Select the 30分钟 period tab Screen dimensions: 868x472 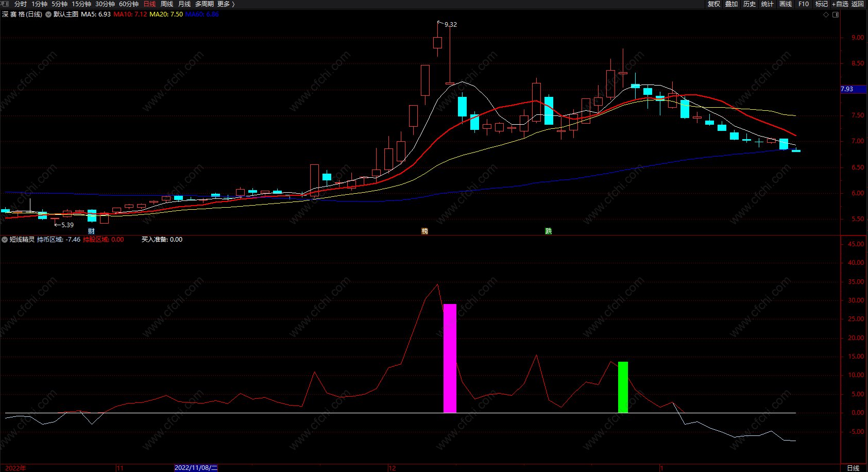tap(105, 4)
